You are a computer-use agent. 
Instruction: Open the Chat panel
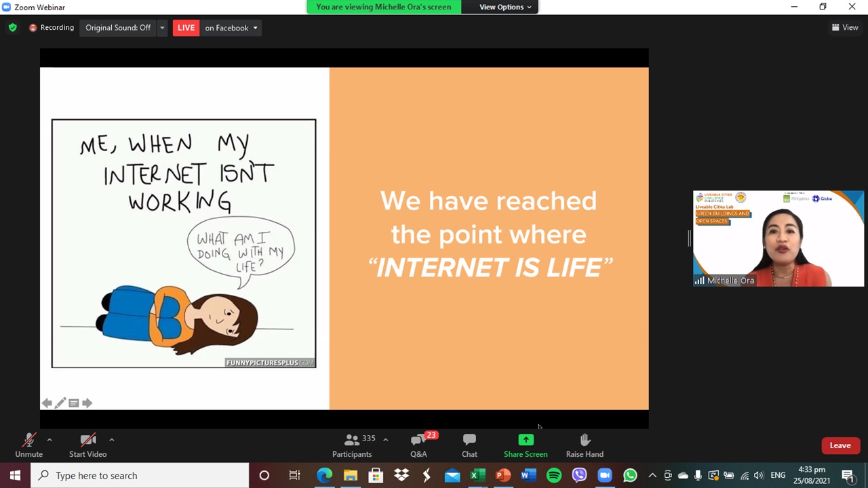(469, 445)
